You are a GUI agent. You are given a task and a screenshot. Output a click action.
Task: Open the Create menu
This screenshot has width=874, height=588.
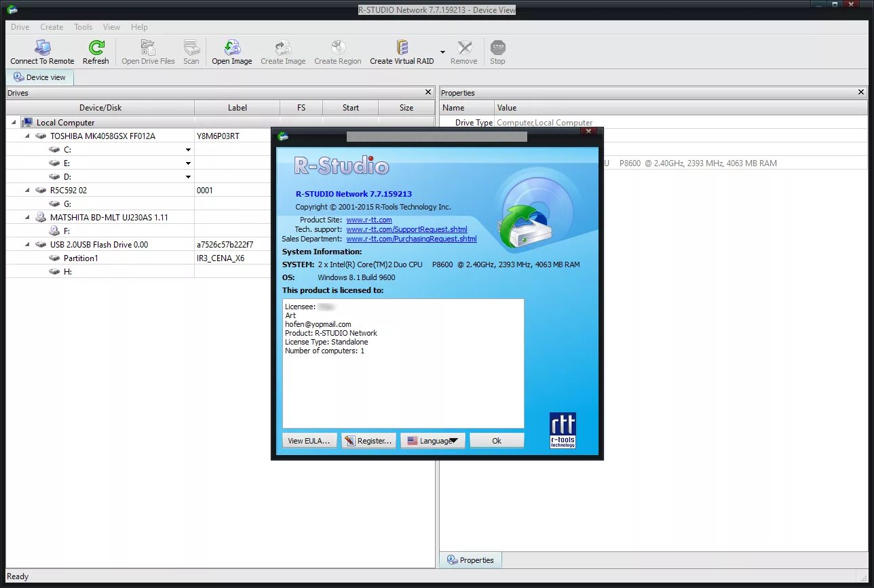pyautogui.click(x=52, y=27)
